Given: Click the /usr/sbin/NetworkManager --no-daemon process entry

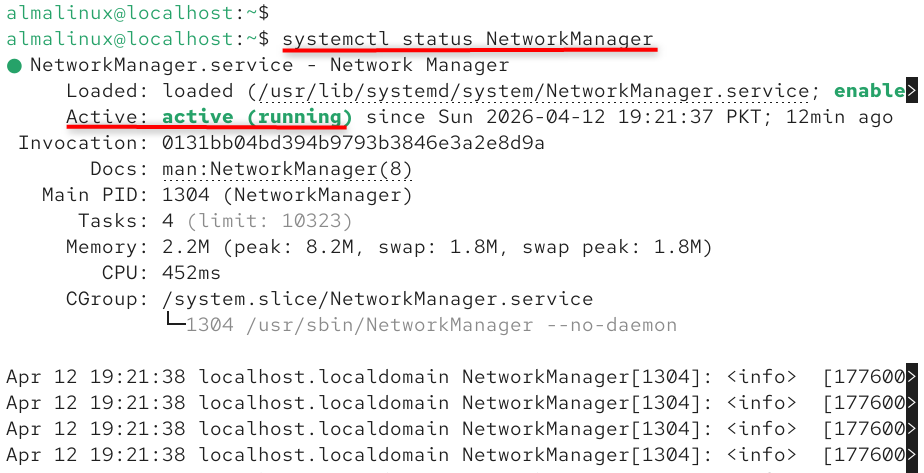Looking at the screenshot, I should point(431,325).
